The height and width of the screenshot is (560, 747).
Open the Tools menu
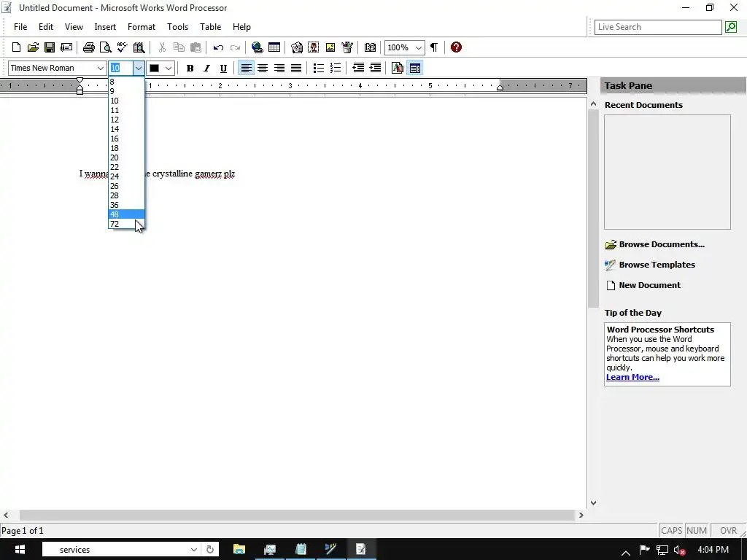click(177, 27)
